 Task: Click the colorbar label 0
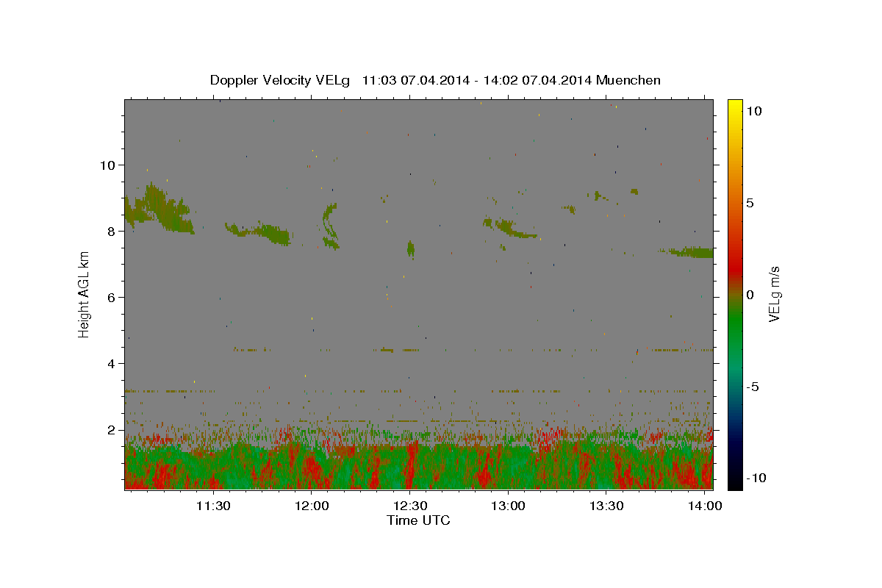[x=750, y=295]
